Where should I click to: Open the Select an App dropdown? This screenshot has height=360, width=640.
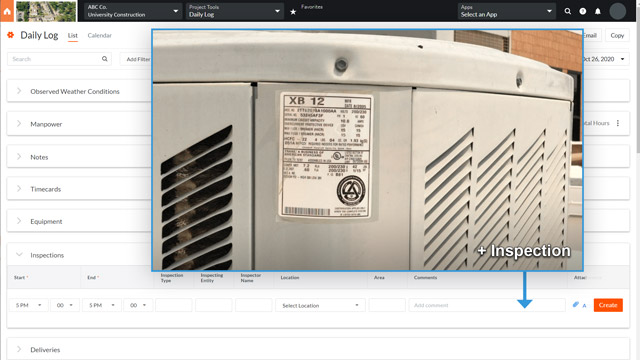point(506,11)
